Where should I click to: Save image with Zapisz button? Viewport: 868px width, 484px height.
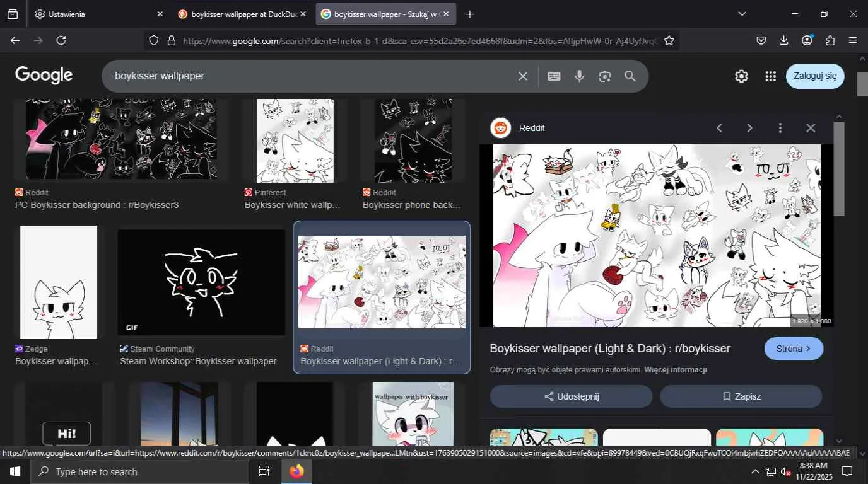tap(741, 396)
